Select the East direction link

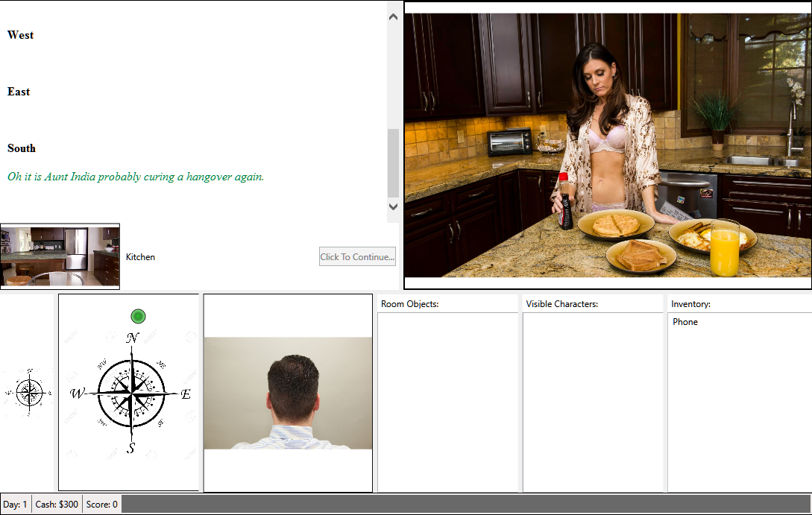coord(19,92)
